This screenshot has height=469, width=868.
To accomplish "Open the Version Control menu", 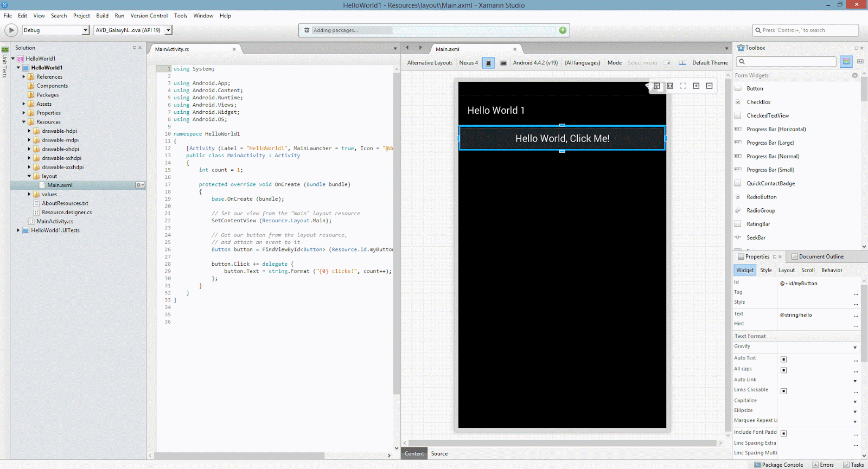I will coord(149,16).
